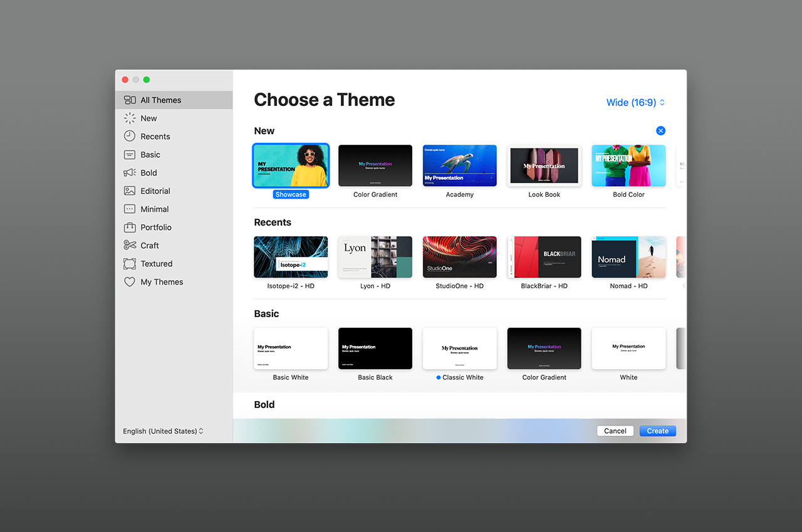The image size is (802, 532).
Task: Select the Portfolio briefcase icon
Action: point(130,227)
